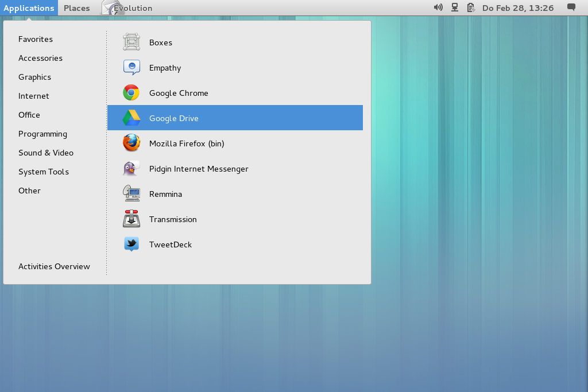Click the TweetDeck bird icon
Image resolution: width=588 pixels, height=392 pixels.
pos(131,244)
